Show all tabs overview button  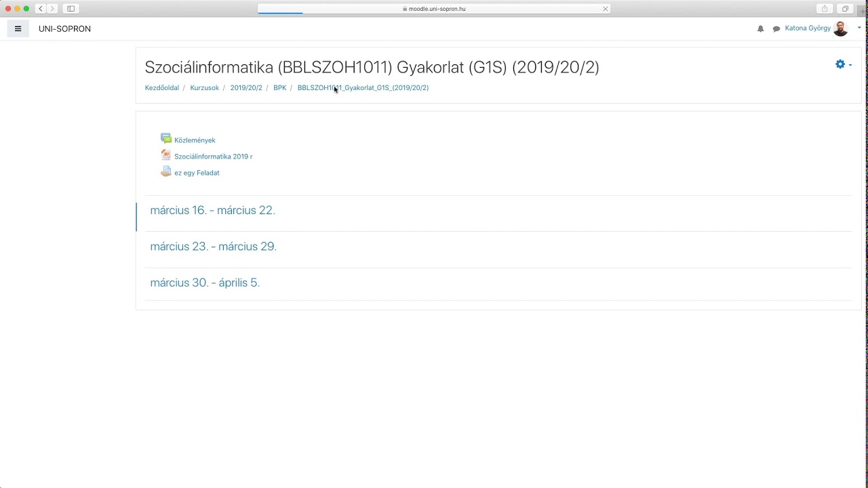[845, 9]
